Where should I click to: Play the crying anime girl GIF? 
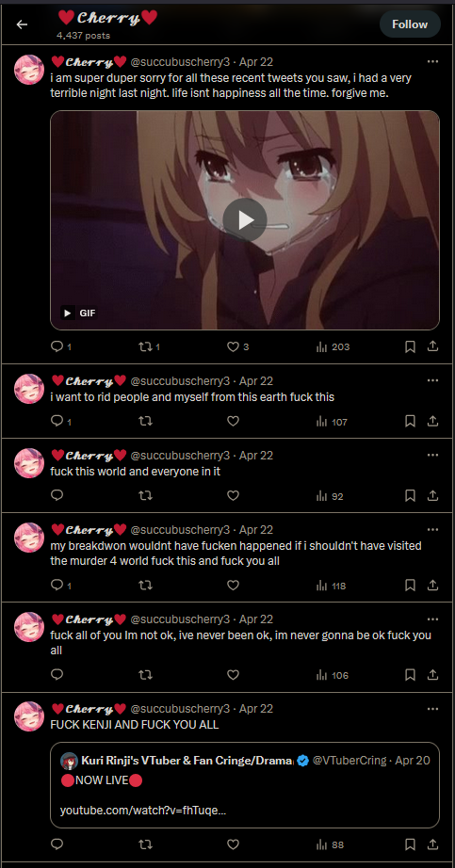coord(244,219)
